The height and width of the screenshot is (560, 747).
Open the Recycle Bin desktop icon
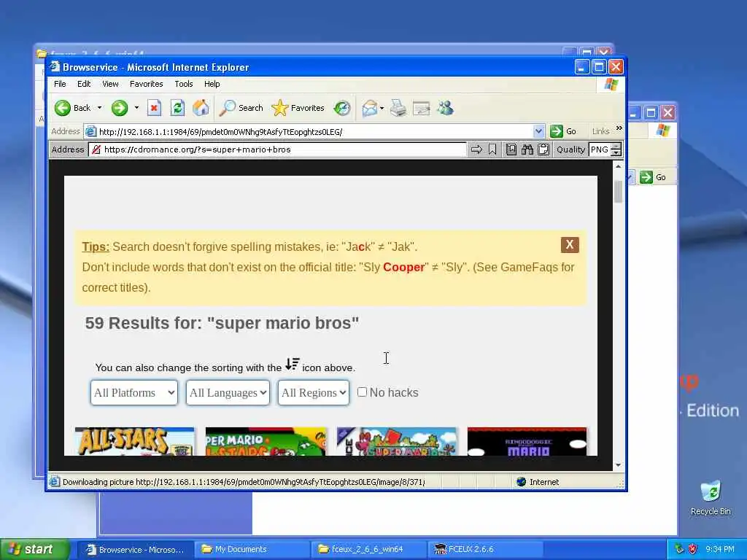click(711, 497)
